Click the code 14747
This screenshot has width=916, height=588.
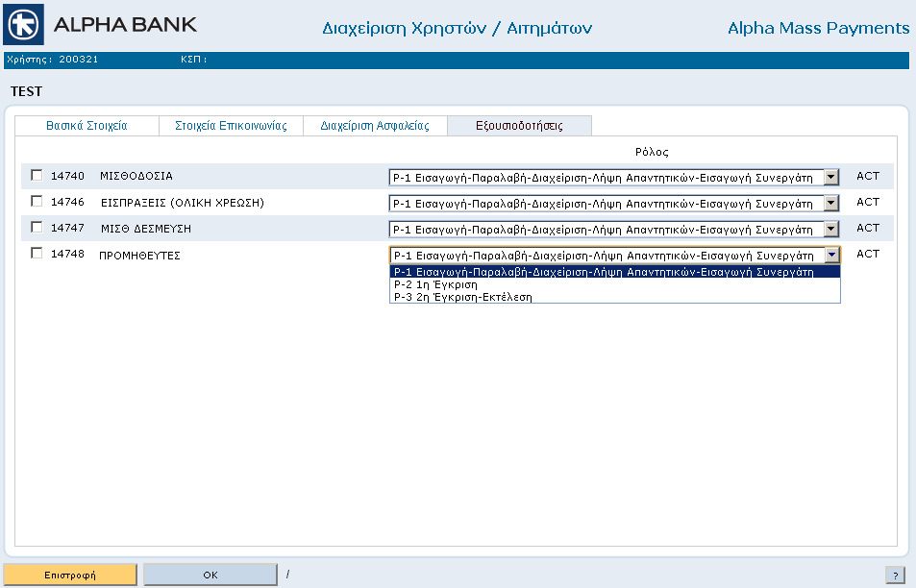pyautogui.click(x=68, y=228)
